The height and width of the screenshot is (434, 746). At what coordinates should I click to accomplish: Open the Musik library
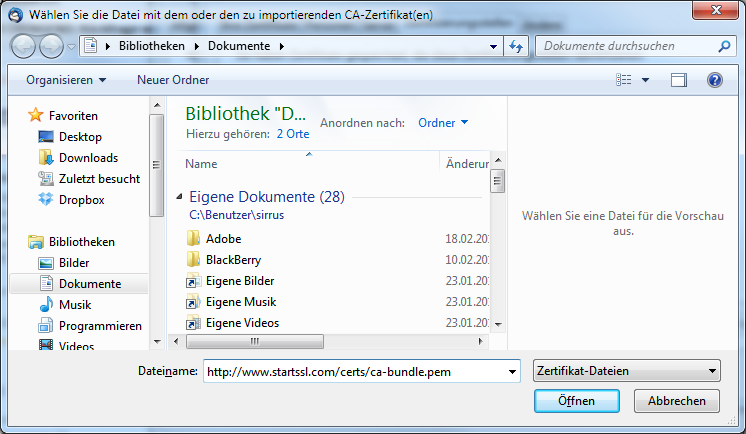75,305
